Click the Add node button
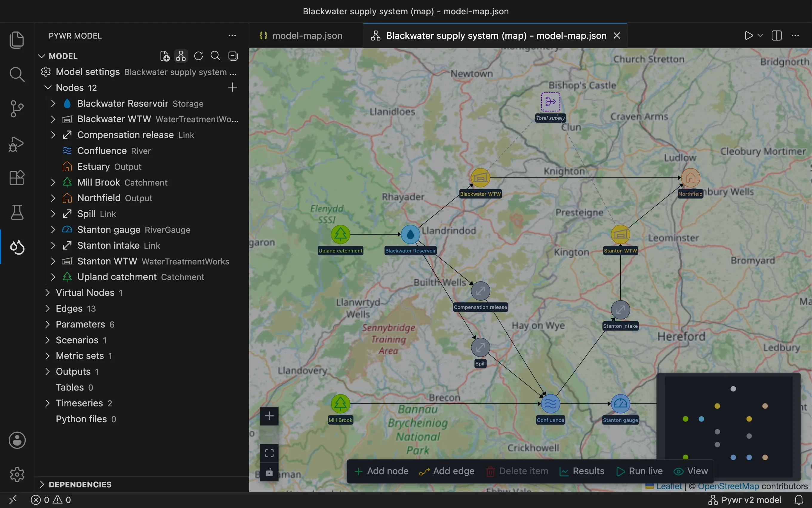 [382, 471]
